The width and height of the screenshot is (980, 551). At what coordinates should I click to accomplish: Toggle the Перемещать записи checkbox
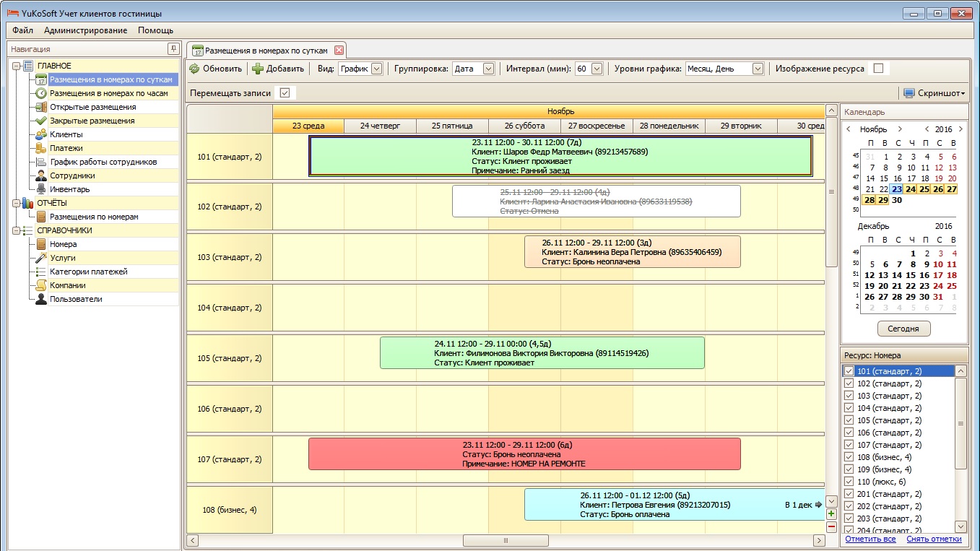click(x=285, y=93)
